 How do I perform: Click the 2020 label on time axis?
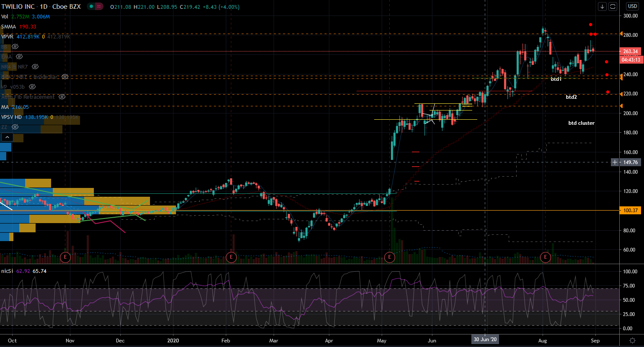pyautogui.click(x=173, y=340)
